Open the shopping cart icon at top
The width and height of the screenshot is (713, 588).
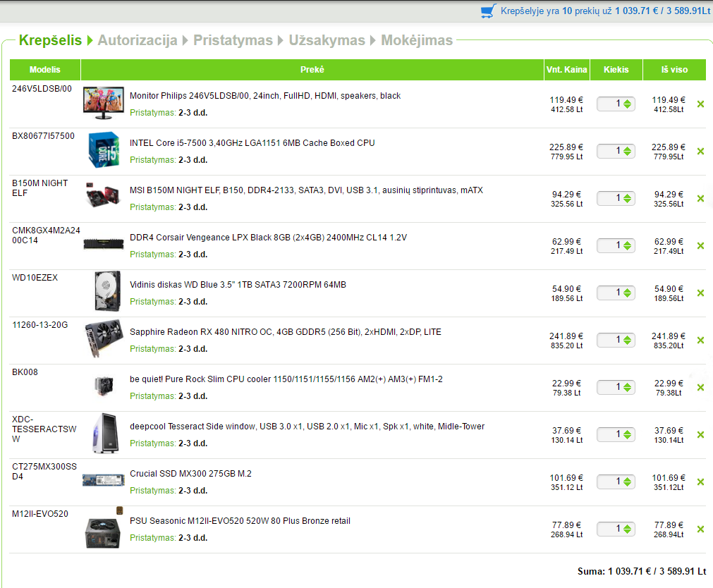(488, 11)
